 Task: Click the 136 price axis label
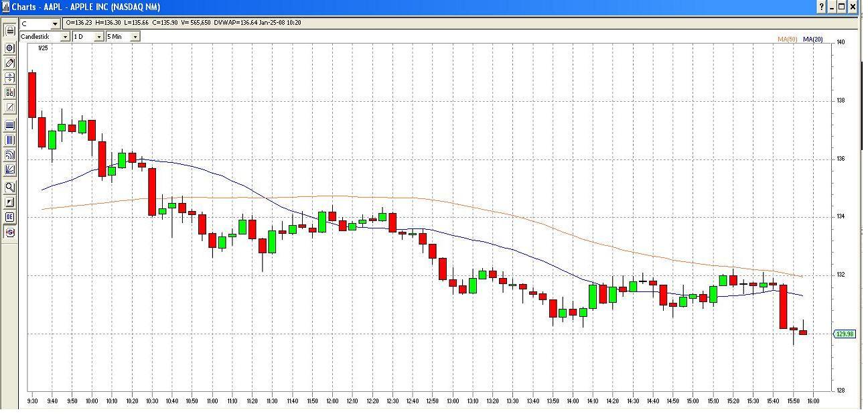tap(841, 159)
